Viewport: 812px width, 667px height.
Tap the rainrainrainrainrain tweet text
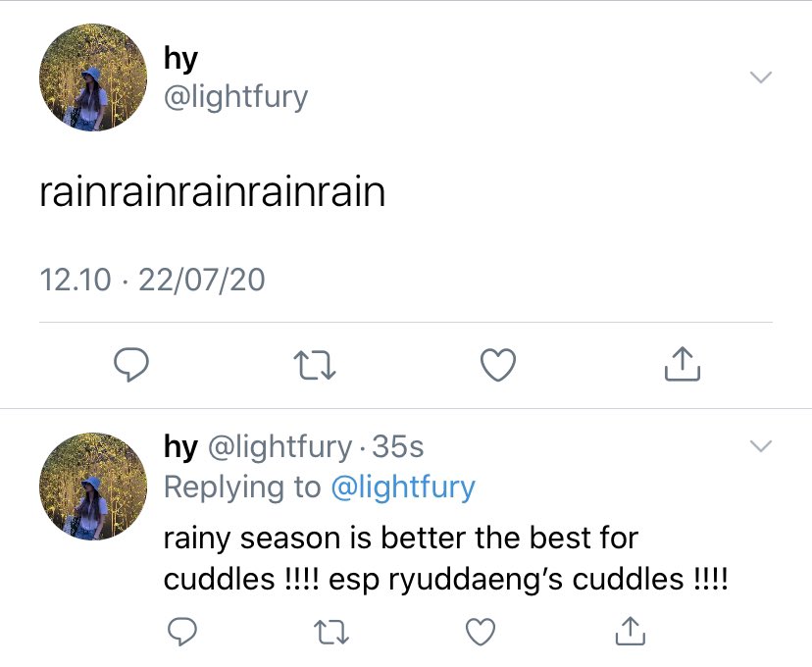[213, 192]
